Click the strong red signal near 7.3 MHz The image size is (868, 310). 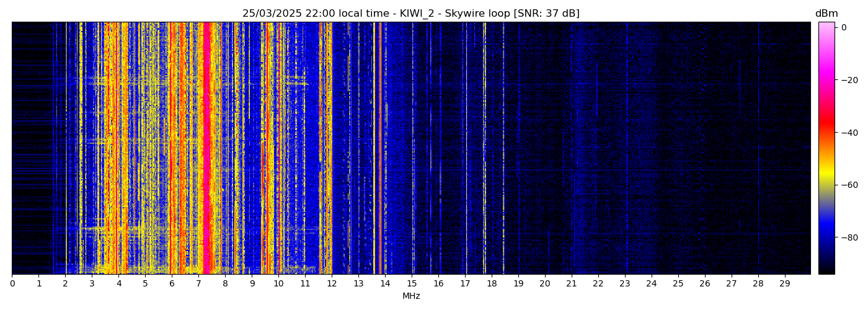pos(206,149)
